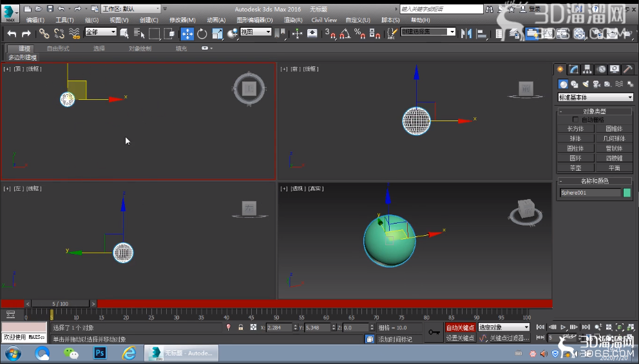Click the Mirror tool icon
The image size is (639, 364).
[466, 34]
